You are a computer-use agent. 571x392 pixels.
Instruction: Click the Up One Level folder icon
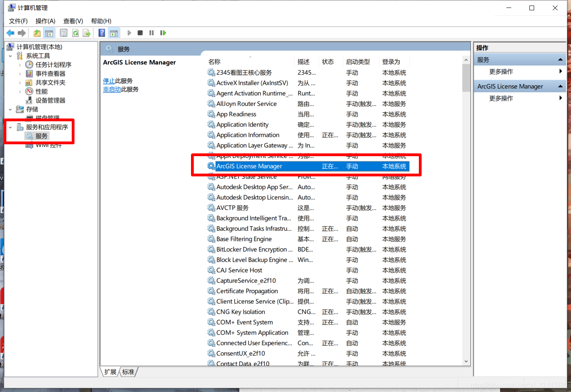coord(37,33)
